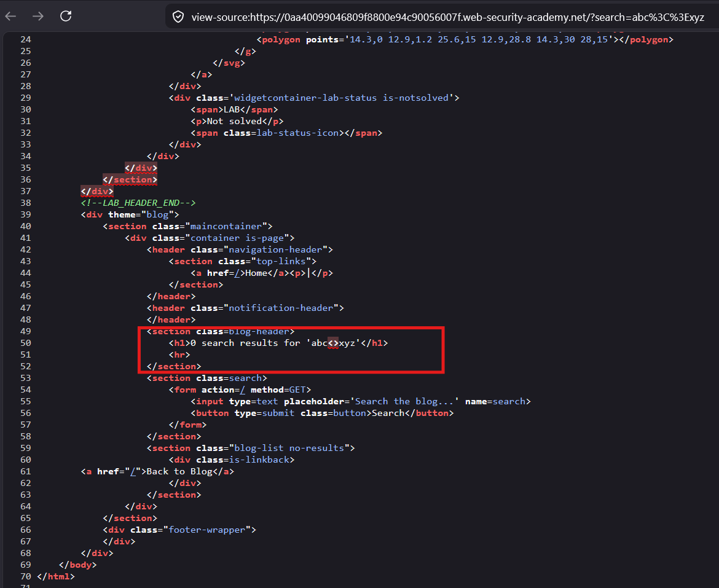Click the 'navigation-header' class value

coord(275,250)
